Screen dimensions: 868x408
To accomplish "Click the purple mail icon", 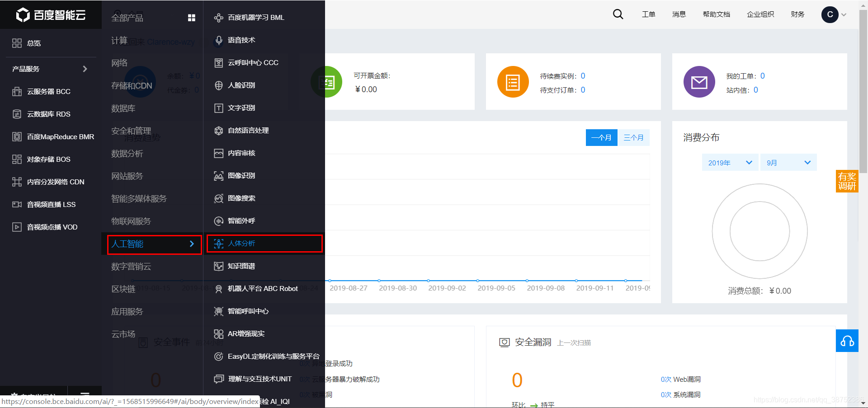I will 699,82.
